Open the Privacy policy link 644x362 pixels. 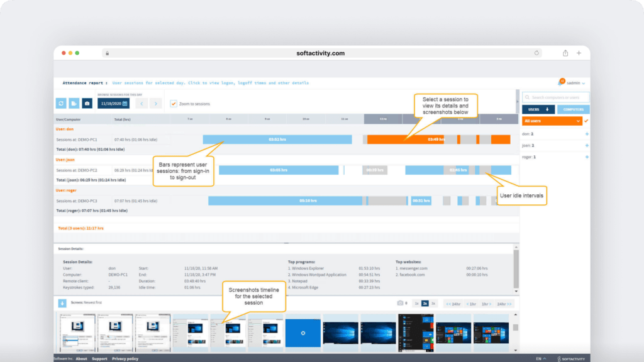(125, 358)
